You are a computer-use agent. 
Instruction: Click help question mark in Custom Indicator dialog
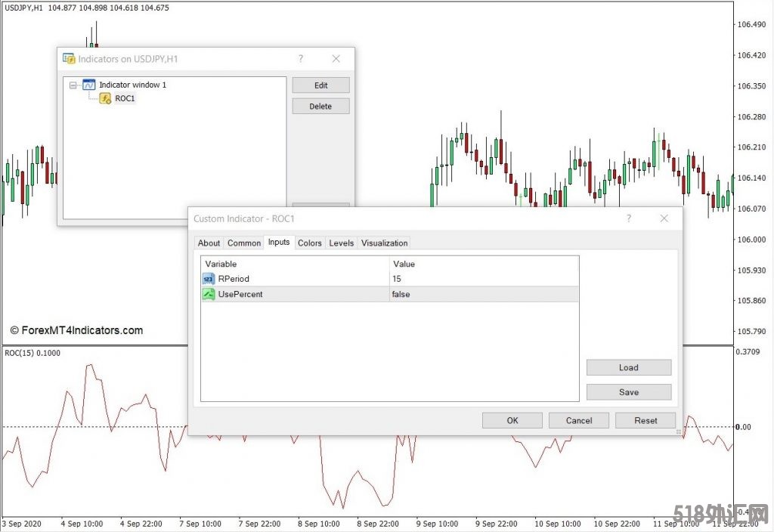click(628, 218)
